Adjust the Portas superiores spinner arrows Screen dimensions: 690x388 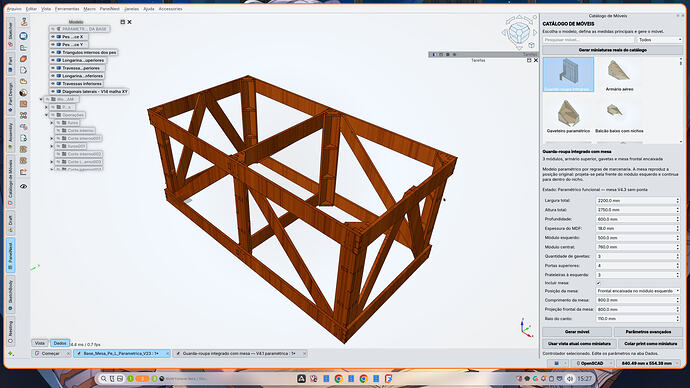678,266
